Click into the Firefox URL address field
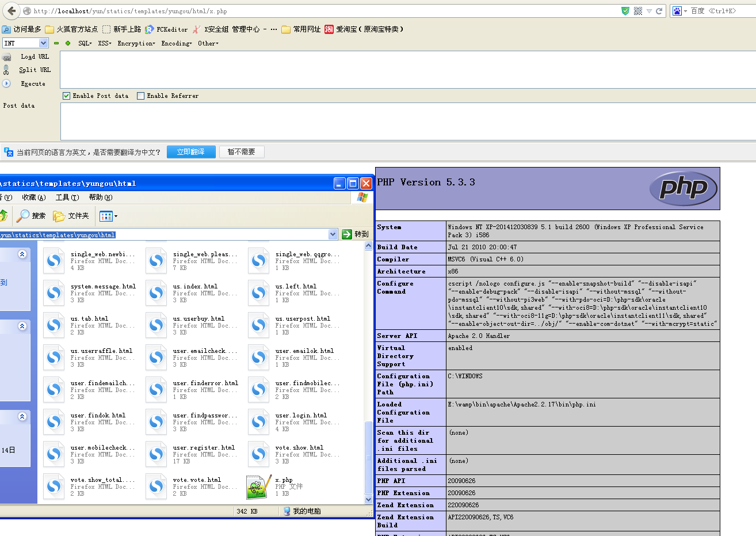The height and width of the screenshot is (536, 756). (x=322, y=11)
